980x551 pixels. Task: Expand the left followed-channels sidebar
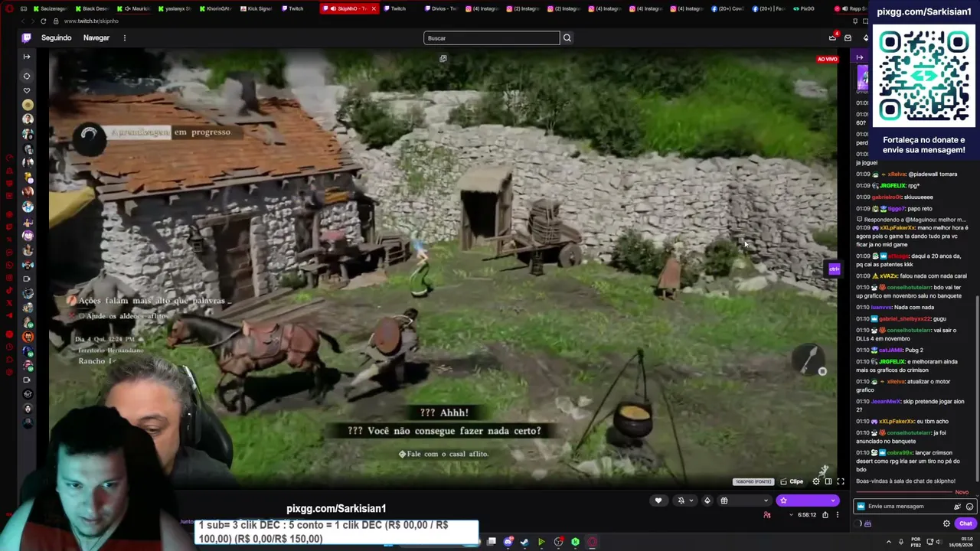tap(27, 57)
